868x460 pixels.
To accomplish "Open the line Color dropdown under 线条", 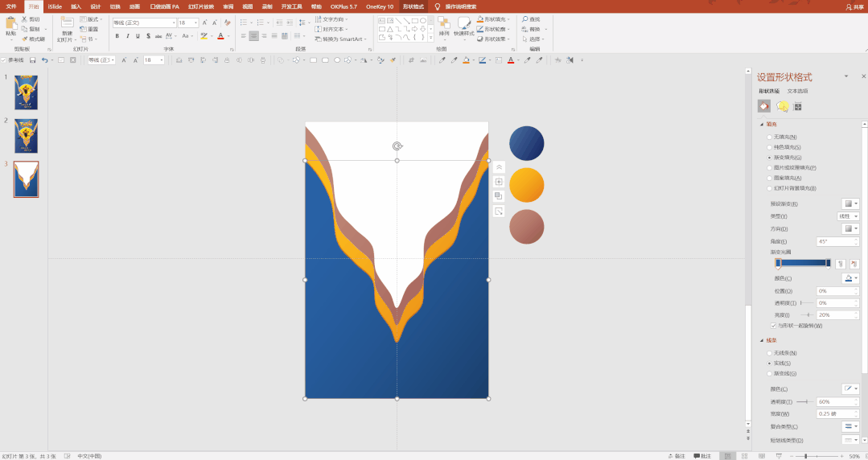I will tap(850, 389).
